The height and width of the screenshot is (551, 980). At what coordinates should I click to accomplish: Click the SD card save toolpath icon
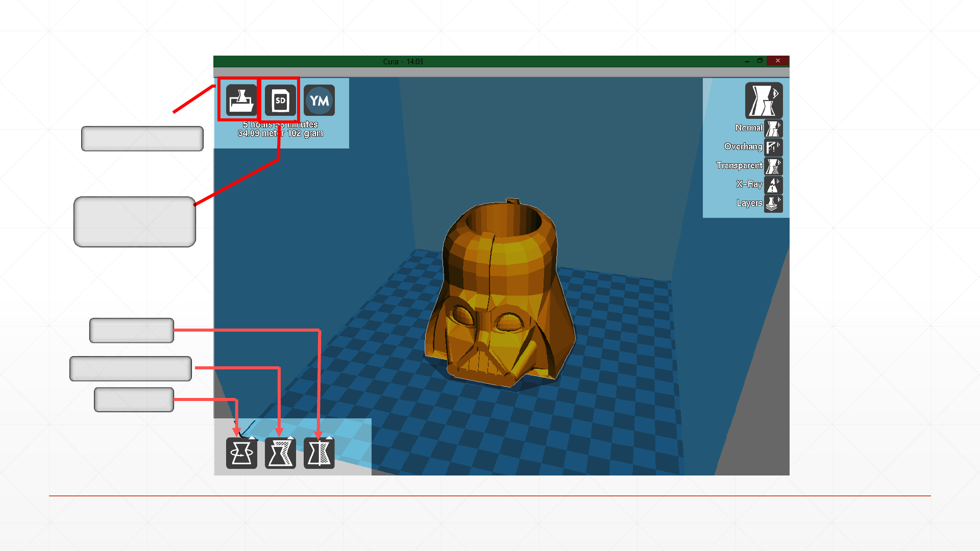coord(280,101)
